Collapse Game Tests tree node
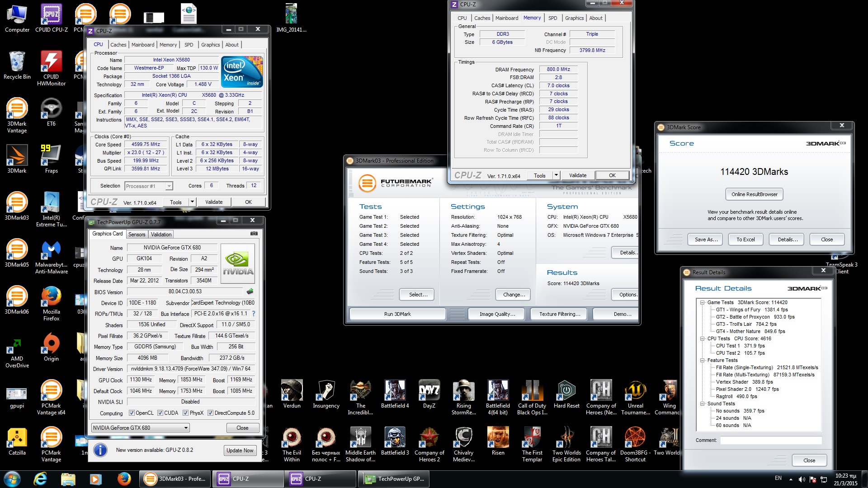The width and height of the screenshot is (868, 488). [x=703, y=302]
